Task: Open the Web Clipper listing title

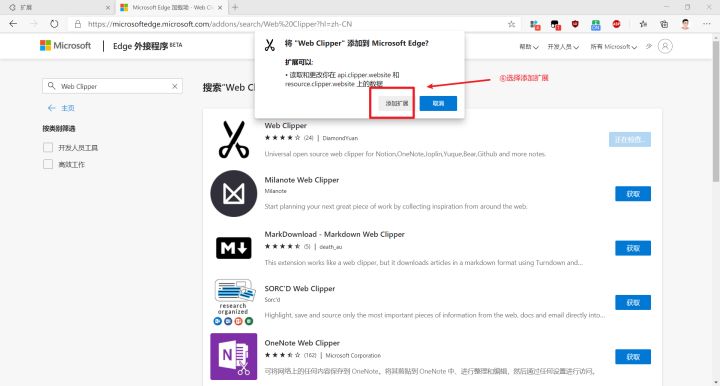Action: click(286, 125)
